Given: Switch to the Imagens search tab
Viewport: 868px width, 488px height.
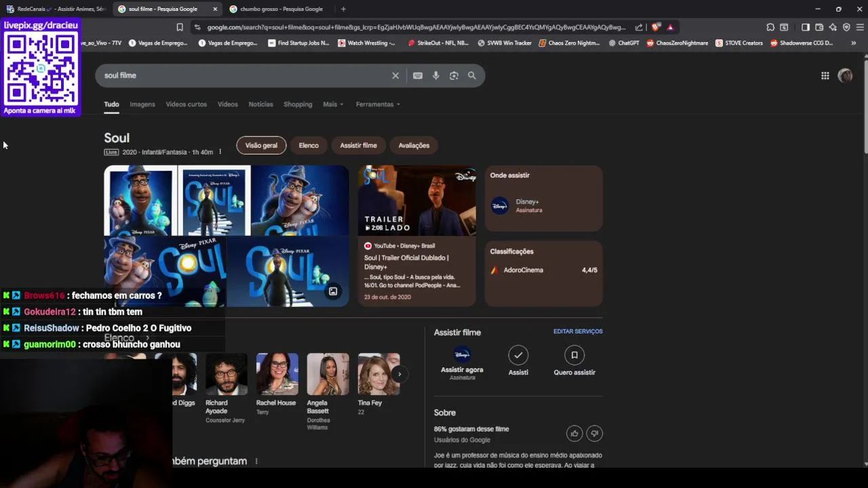Looking at the screenshot, I should click(x=142, y=104).
